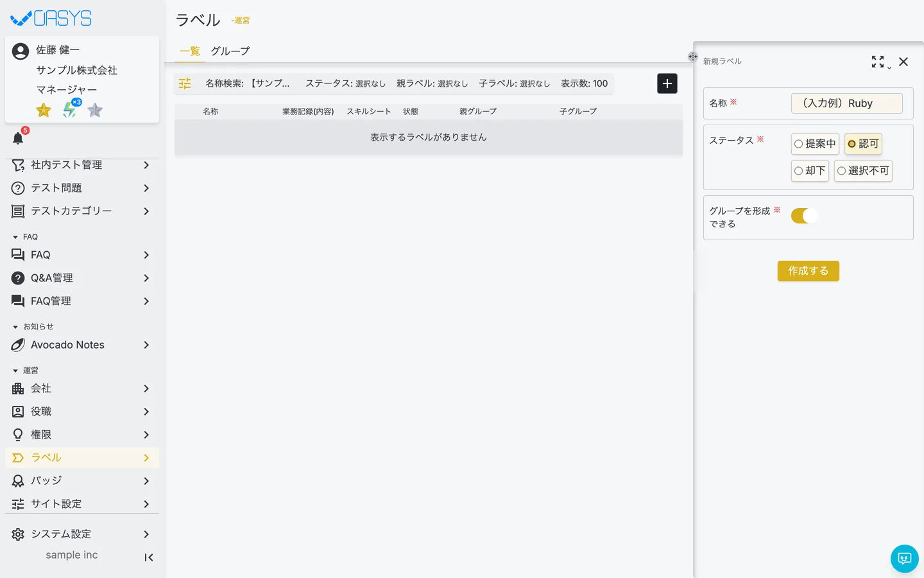Open the FAQ管理 menu item

(82, 301)
